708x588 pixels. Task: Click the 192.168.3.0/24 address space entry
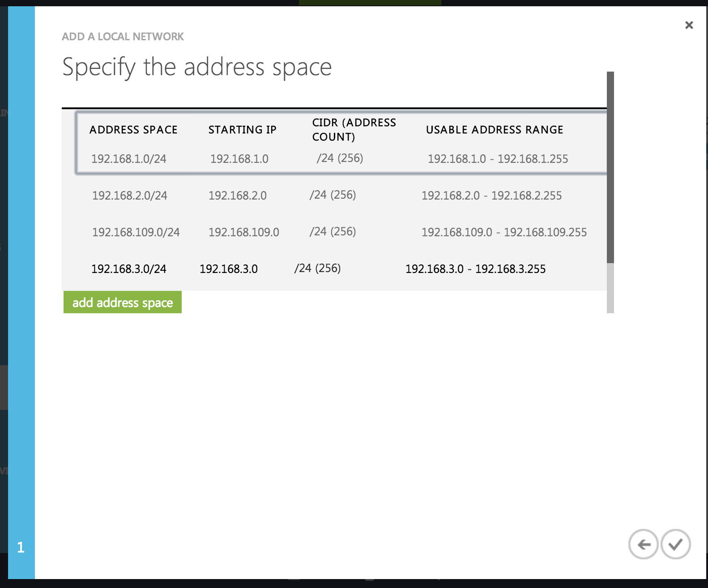pyautogui.click(x=129, y=269)
